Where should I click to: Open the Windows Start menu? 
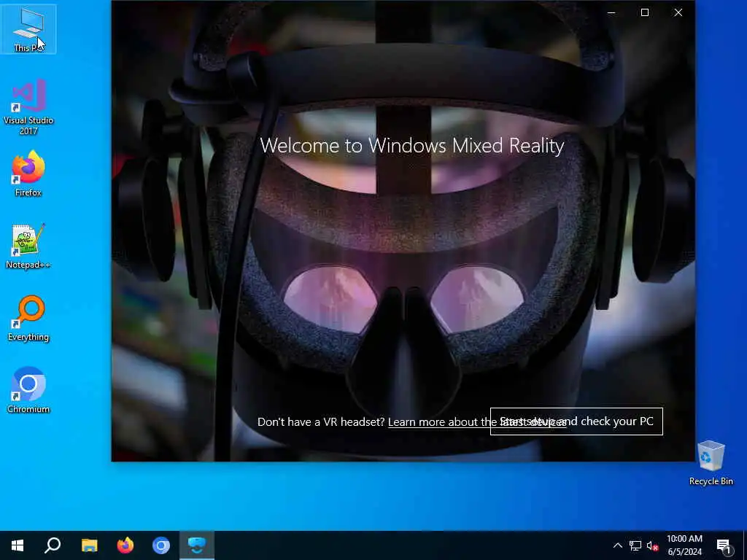tap(18, 545)
